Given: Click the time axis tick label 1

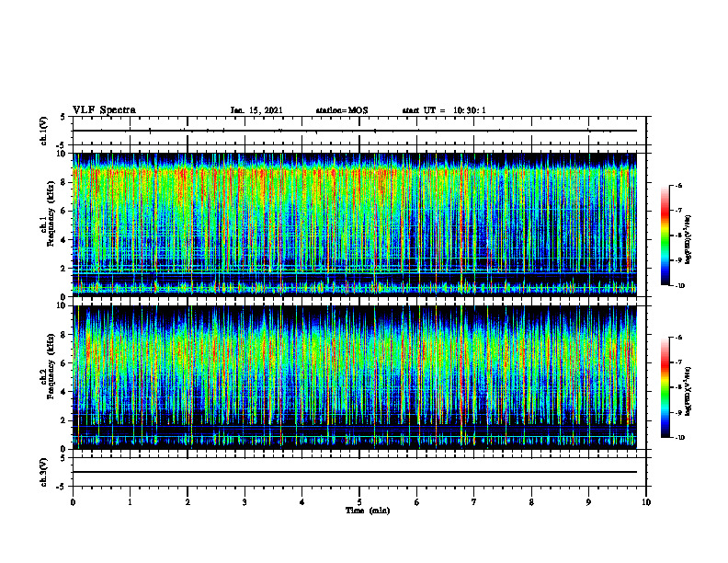Looking at the screenshot, I should tap(130, 502).
